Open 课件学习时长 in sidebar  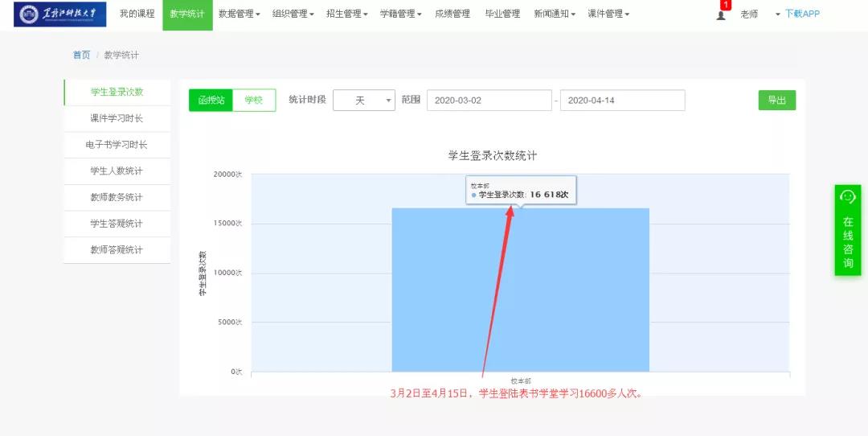point(117,118)
